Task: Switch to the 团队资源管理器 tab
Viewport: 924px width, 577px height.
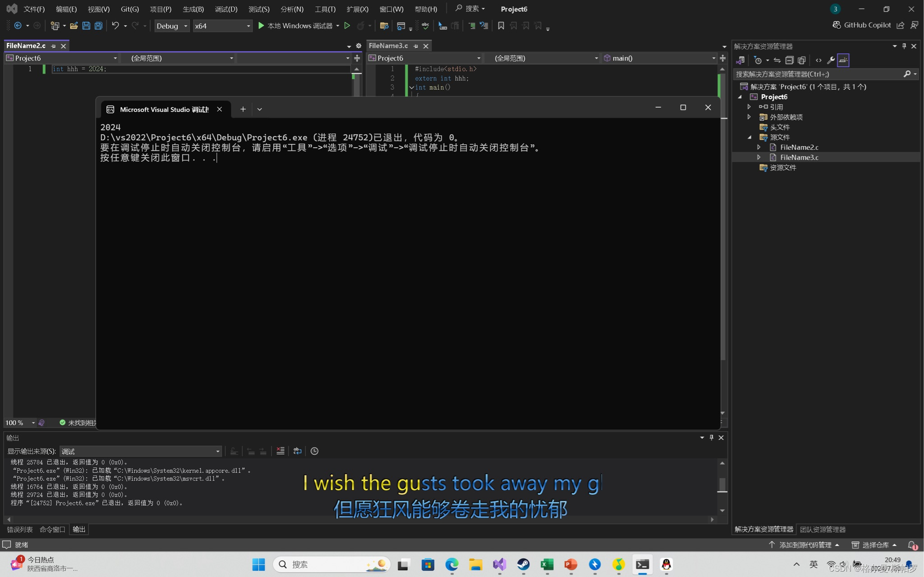Action: [x=823, y=529]
